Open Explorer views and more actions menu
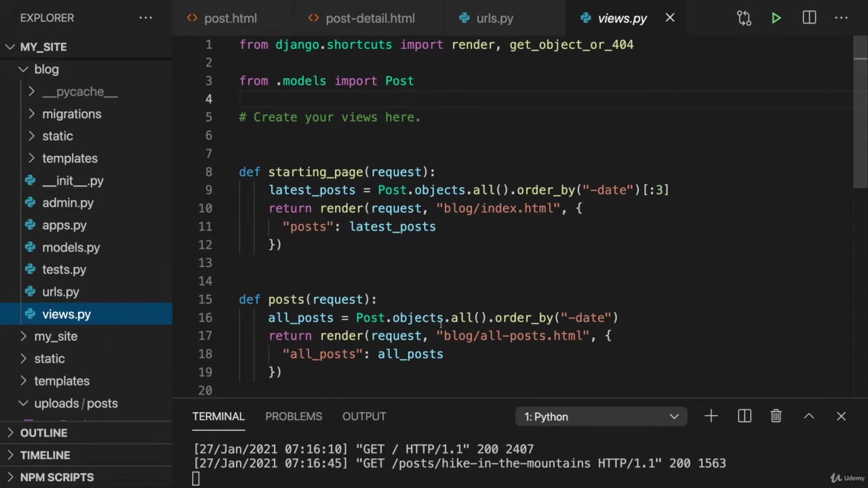This screenshot has width=868, height=488. coord(146,18)
